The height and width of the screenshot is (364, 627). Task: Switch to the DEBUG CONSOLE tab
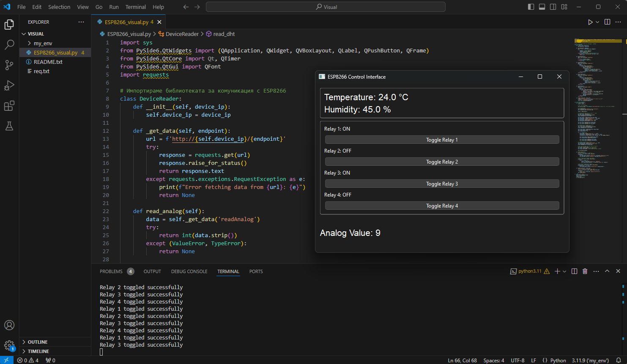tap(189, 271)
